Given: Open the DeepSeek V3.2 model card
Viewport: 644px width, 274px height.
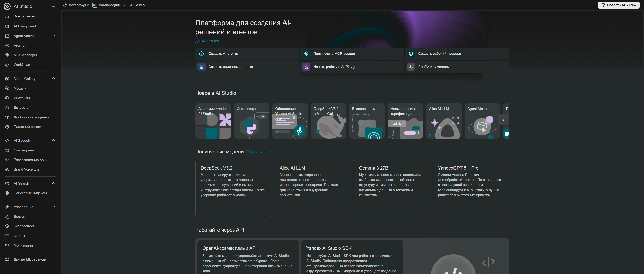Looking at the screenshot, I should (233, 188).
